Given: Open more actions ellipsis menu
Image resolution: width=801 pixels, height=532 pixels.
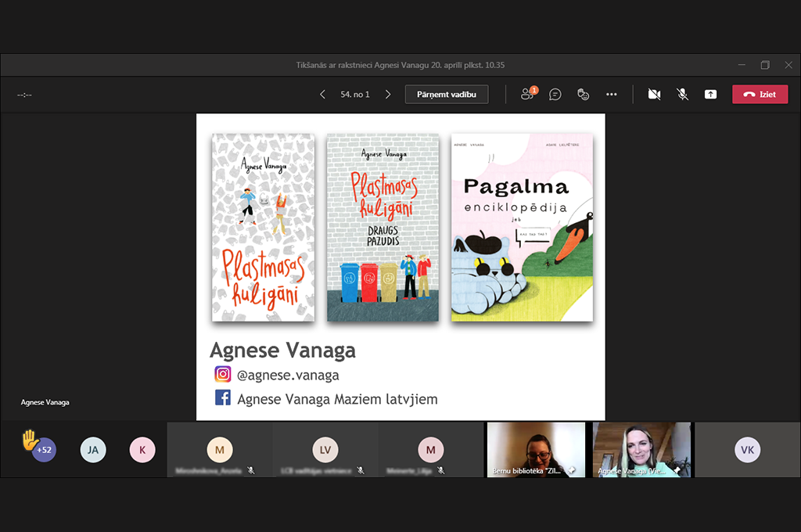Looking at the screenshot, I should coord(612,95).
